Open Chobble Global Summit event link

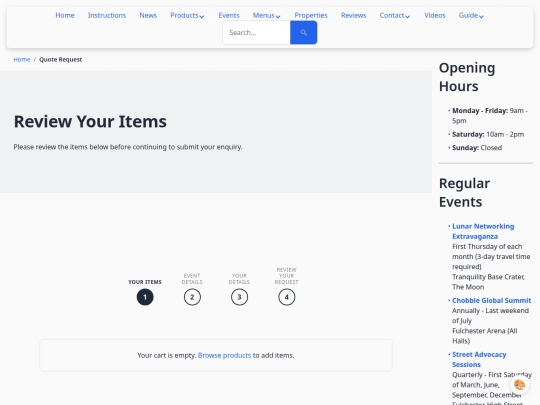pos(491,300)
